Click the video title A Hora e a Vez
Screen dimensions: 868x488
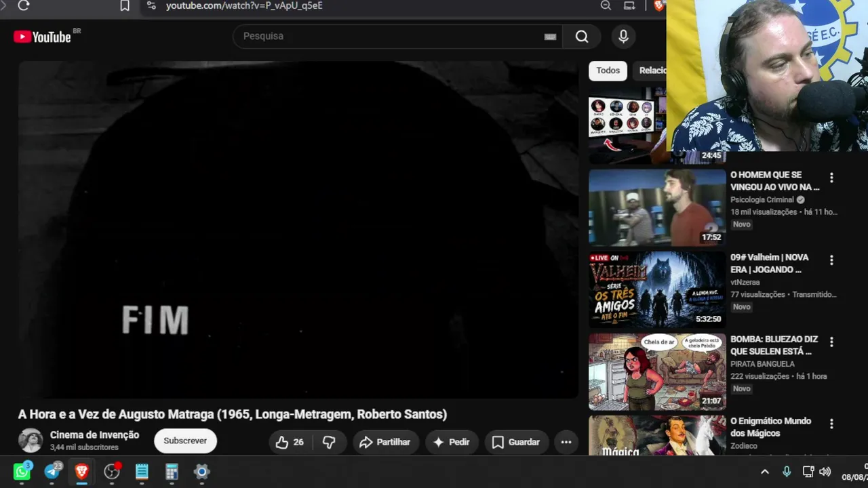(233, 414)
